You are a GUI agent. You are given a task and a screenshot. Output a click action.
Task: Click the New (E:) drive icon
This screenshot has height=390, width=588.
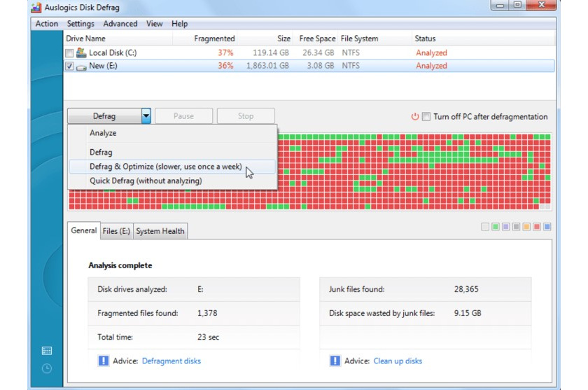[81, 67]
